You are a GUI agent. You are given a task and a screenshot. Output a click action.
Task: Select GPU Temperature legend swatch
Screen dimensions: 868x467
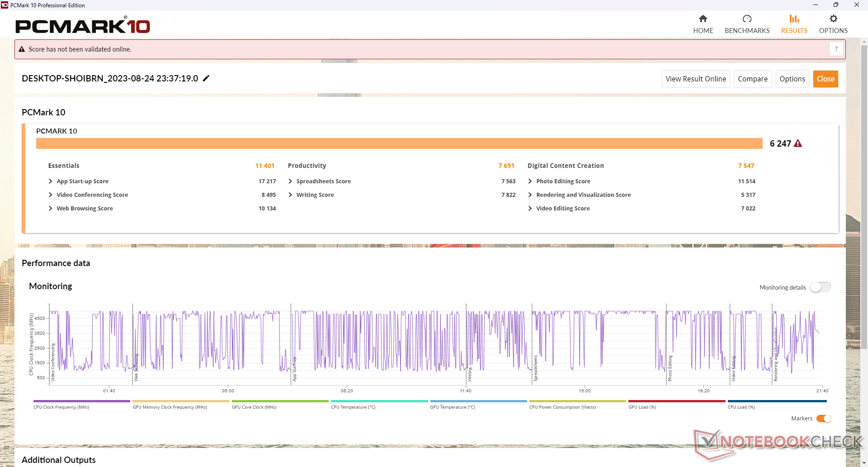pyautogui.click(x=479, y=401)
